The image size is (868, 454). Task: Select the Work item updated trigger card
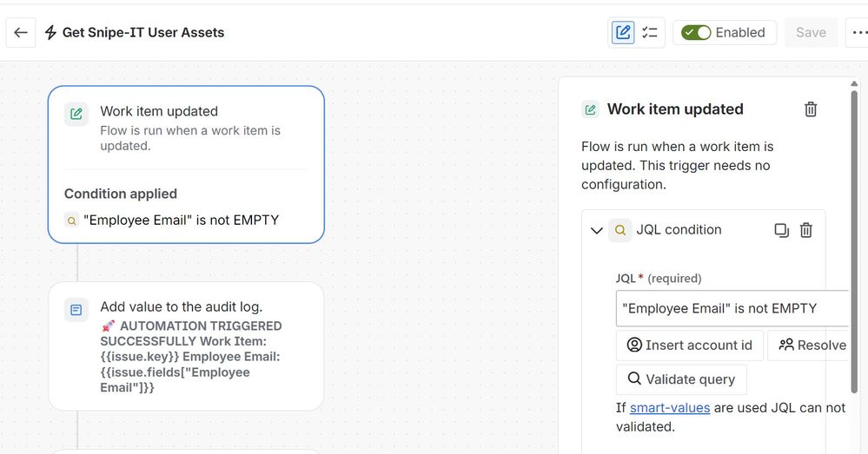coord(186,164)
